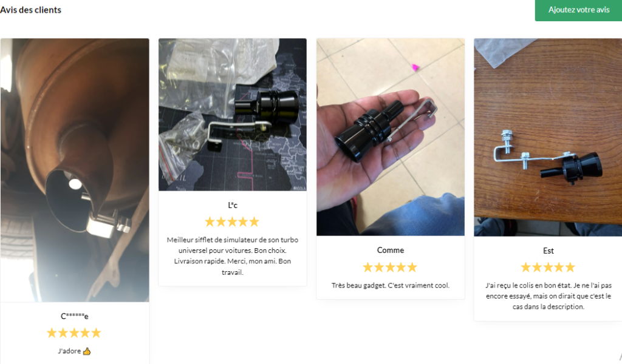Select reviewer name Est
The height and width of the screenshot is (364, 622).
[549, 251]
